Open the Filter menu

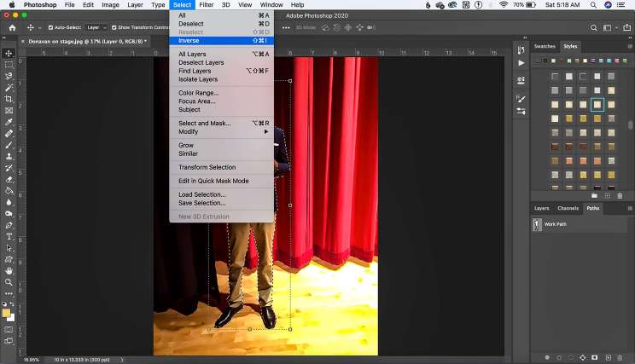click(x=206, y=5)
